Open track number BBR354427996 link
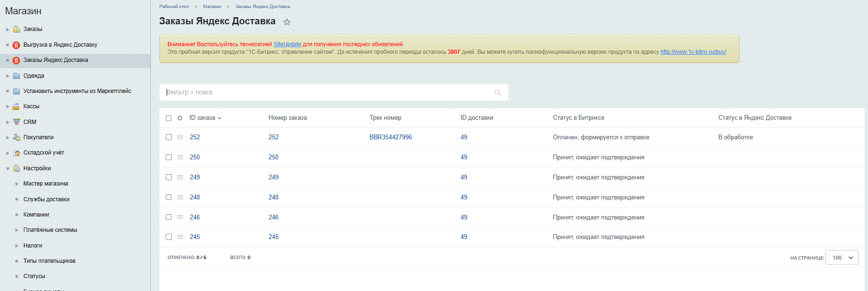This screenshot has width=868, height=291. coord(391,137)
